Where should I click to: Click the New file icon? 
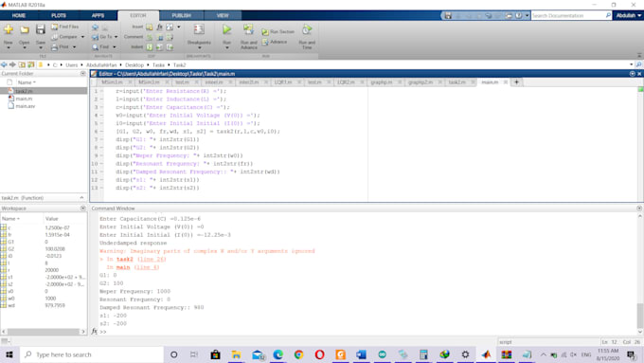(x=9, y=29)
